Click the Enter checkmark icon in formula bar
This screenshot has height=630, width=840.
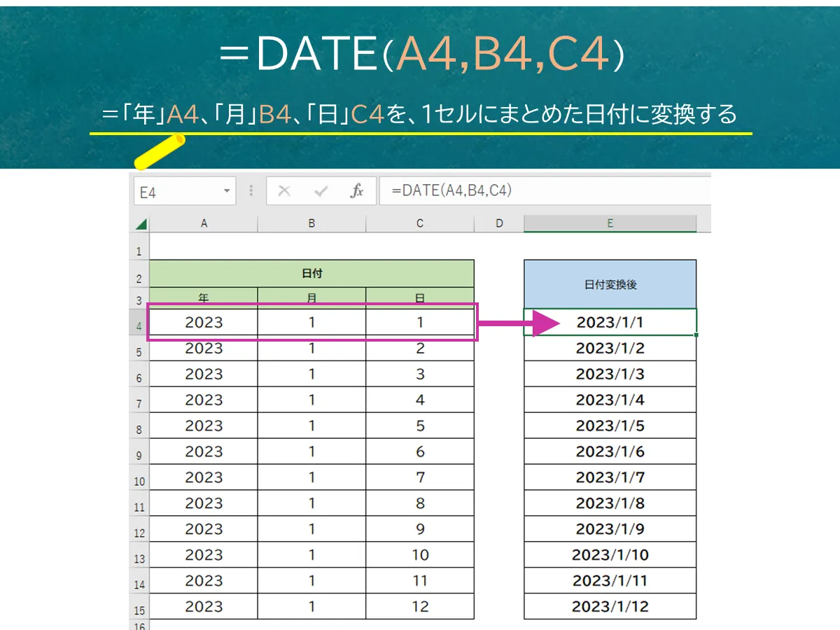321,191
